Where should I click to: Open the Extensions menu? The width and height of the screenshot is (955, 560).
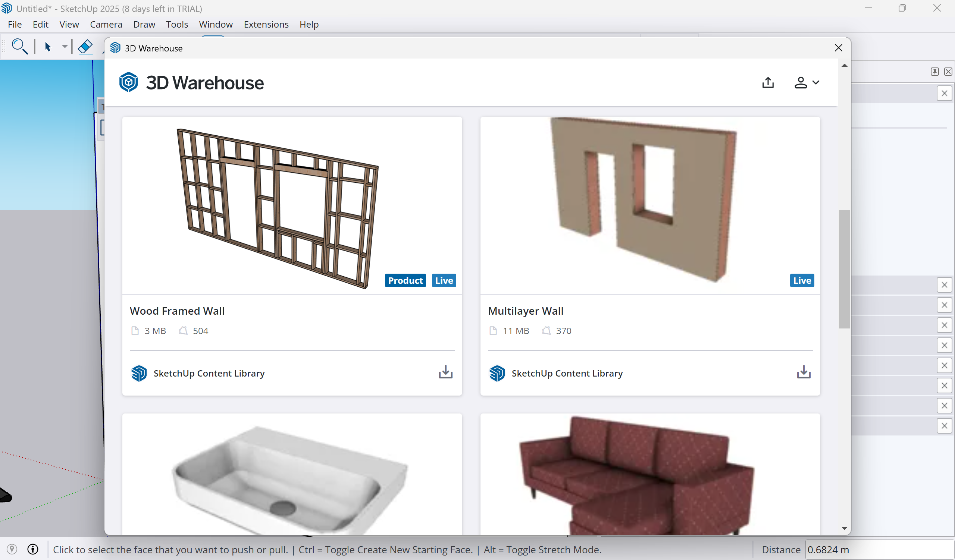click(x=266, y=24)
